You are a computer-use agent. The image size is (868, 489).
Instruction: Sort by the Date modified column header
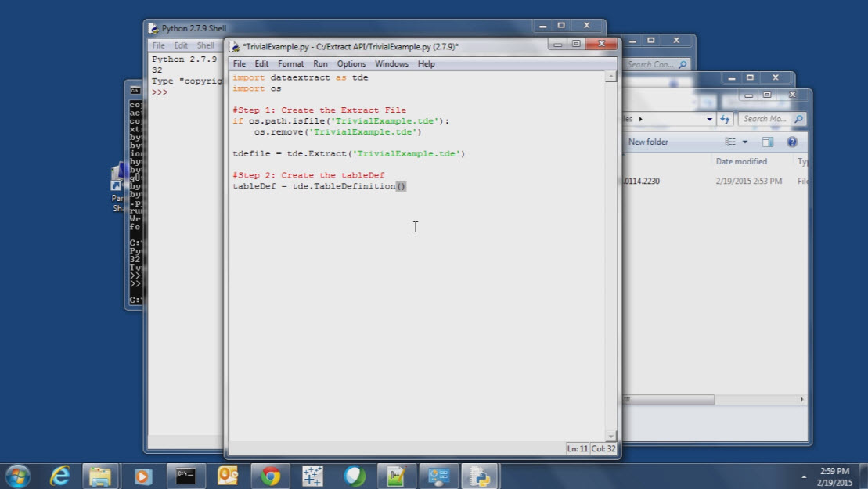[741, 161]
